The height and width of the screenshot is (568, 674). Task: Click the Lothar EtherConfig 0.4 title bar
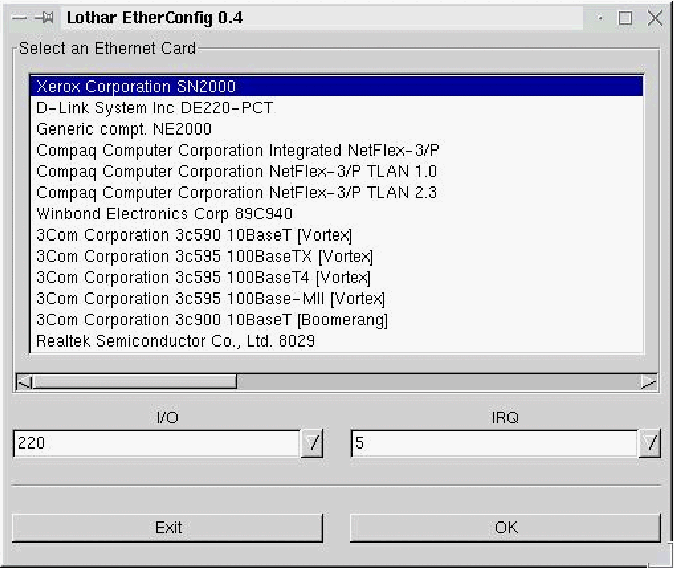pos(322,18)
